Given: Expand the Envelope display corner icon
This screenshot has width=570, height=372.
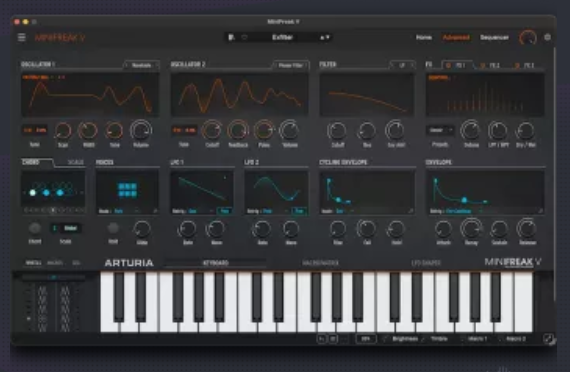Looking at the screenshot, I should (x=540, y=211).
